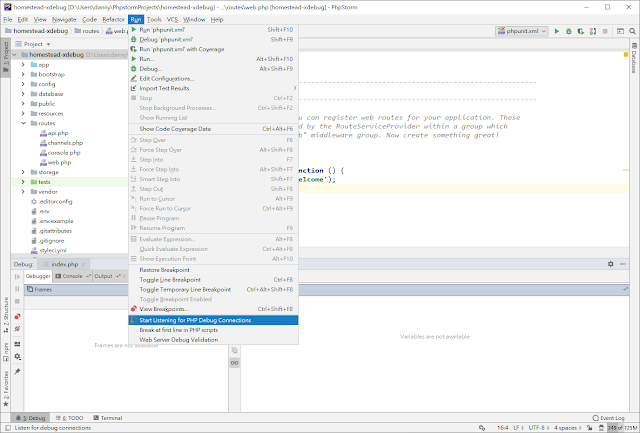Toggle tool window bars icon in status bar corner
Screen dimensions: 640x433
coord(8,428)
